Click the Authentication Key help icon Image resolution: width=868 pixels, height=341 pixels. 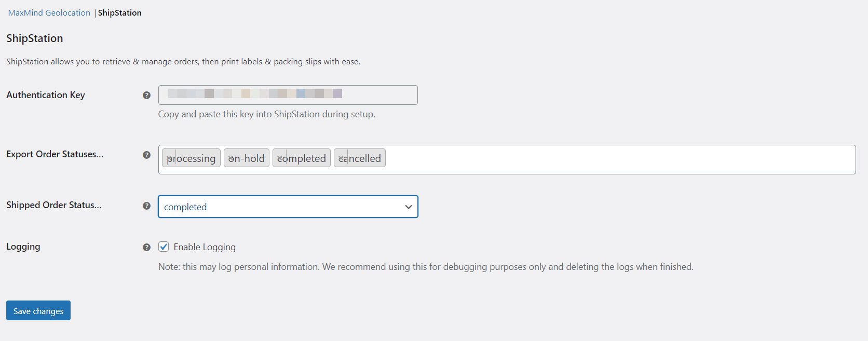(146, 96)
